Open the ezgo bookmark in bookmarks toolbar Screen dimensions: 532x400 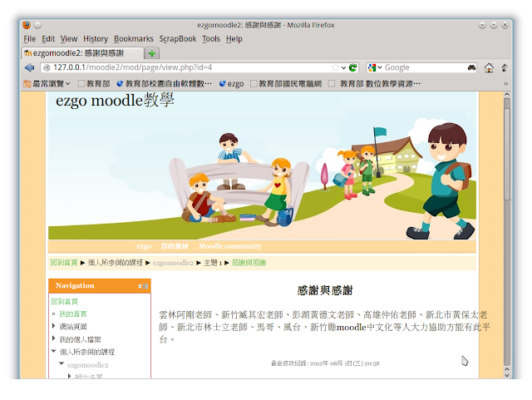231,83
